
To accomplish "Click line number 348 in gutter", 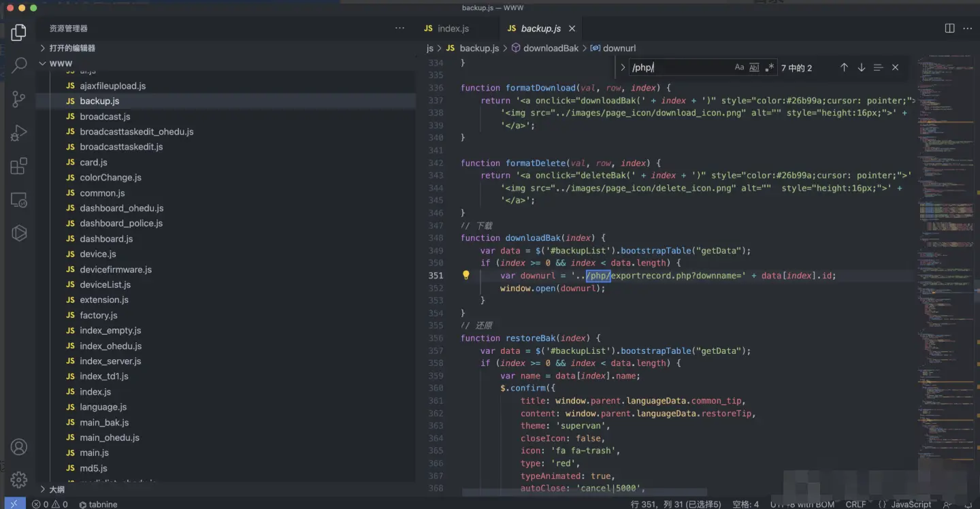I will (x=436, y=238).
